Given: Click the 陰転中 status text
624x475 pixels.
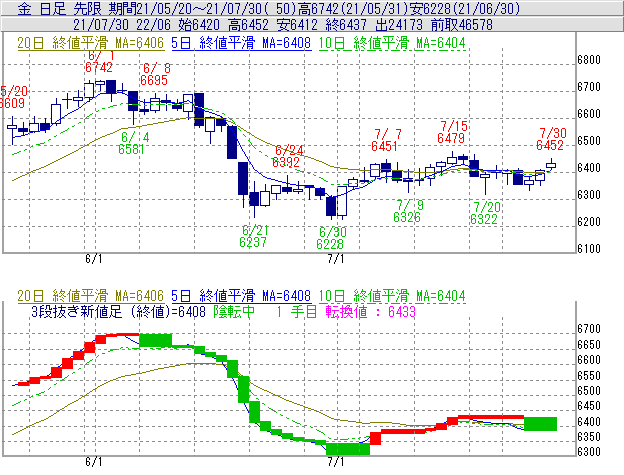Looking at the screenshot, I should tap(234, 311).
